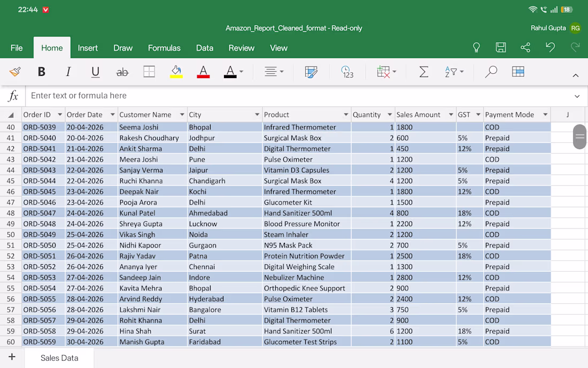Click the battery indicator showing 18
Viewport: 588px width, 368px height.
pyautogui.click(x=567, y=10)
